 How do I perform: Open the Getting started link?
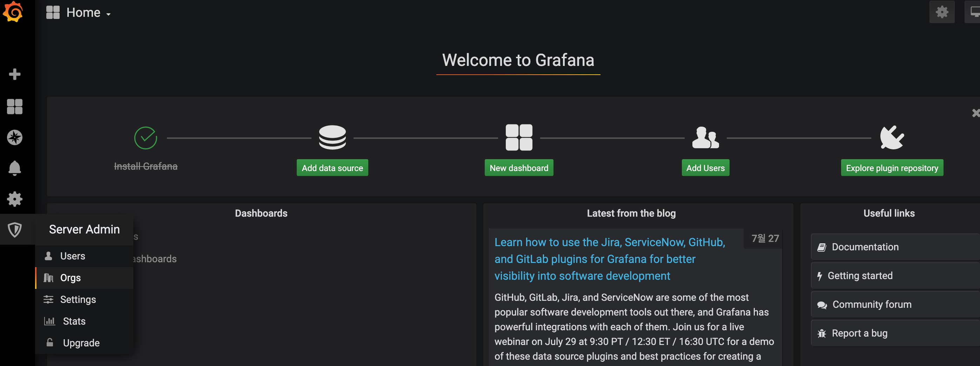895,276
